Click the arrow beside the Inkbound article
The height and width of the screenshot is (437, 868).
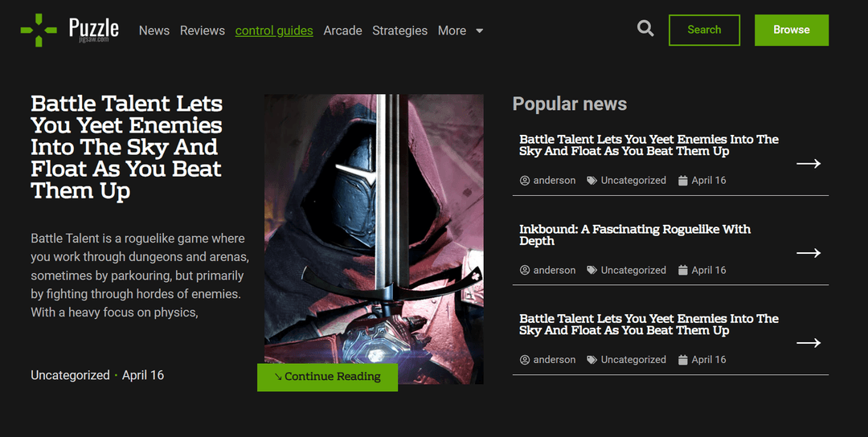[808, 253]
